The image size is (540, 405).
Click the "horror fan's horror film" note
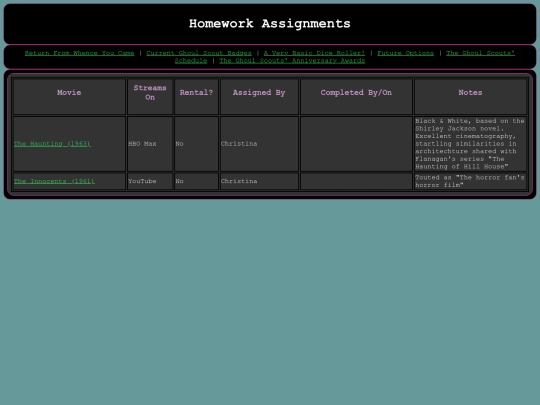[x=470, y=181]
